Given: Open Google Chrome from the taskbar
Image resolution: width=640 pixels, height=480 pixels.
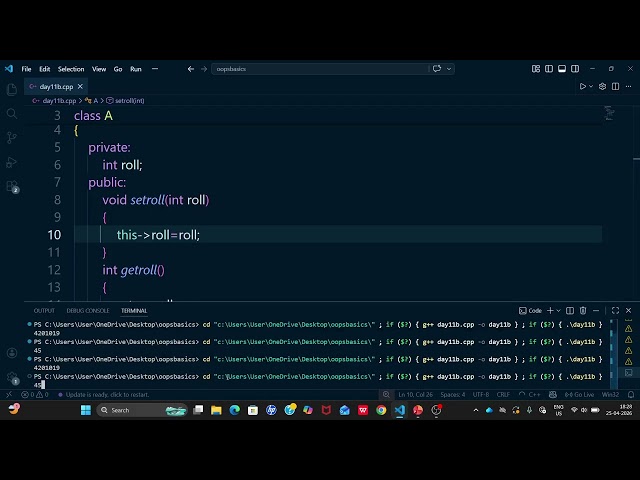Looking at the screenshot, I should [x=381, y=410].
